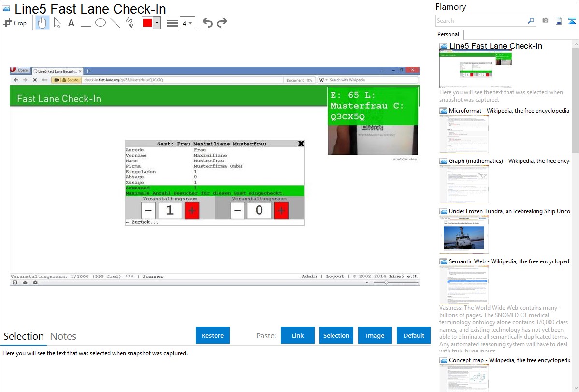Select the straight line tool
The image size is (579, 392).
[115, 23]
